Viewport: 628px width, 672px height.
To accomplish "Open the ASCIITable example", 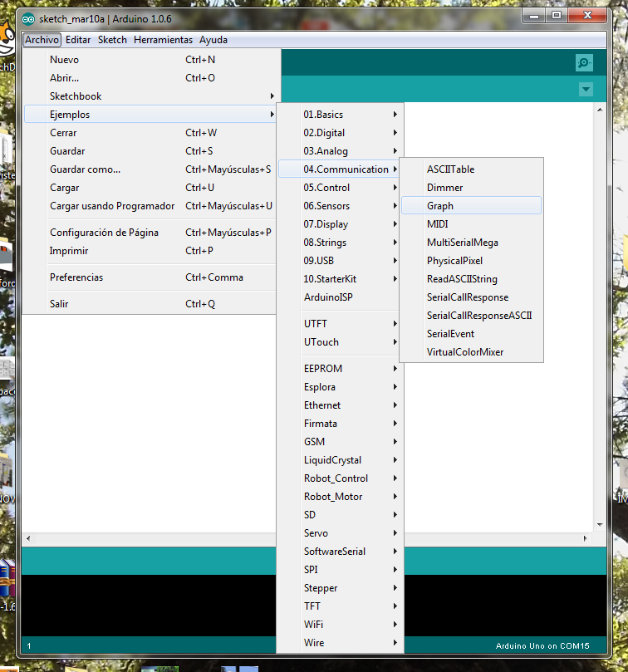I will (x=472, y=169).
